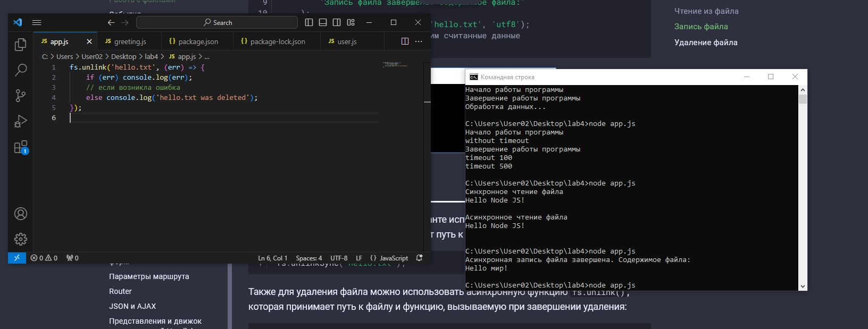Open the 'Удаление файла' link
868x329 pixels.
coord(706,43)
